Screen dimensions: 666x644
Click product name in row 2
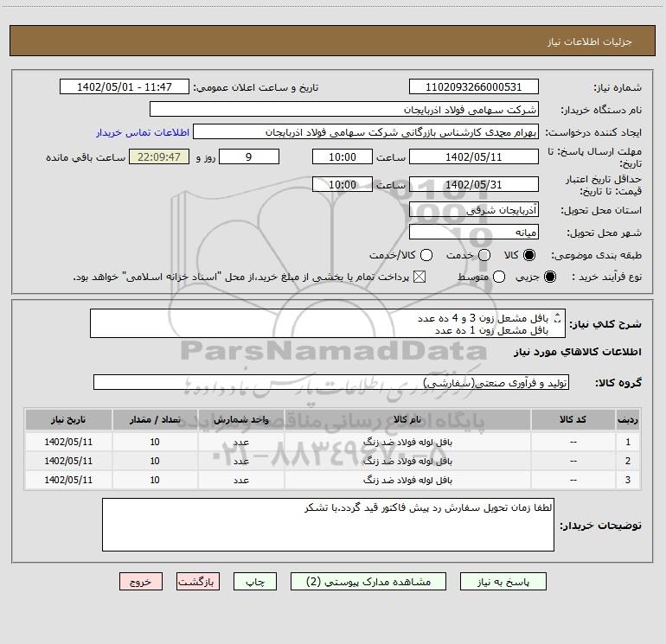[x=407, y=461]
